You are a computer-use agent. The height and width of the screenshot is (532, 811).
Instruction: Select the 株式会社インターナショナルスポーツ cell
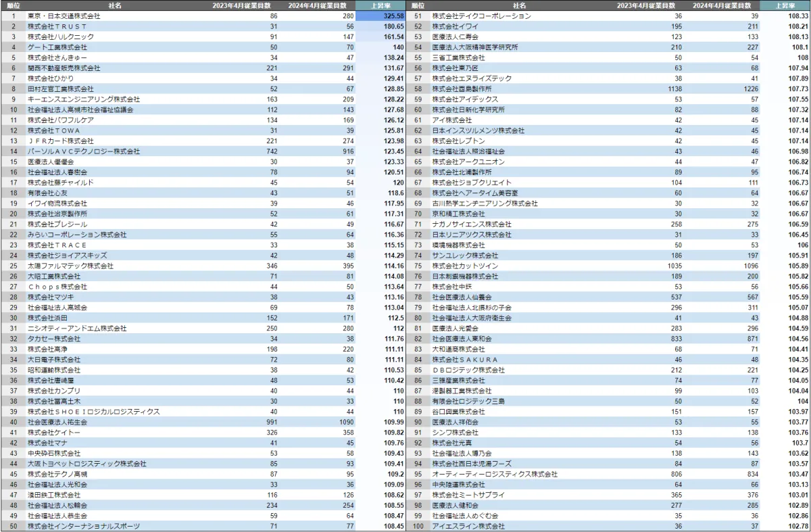click(84, 526)
